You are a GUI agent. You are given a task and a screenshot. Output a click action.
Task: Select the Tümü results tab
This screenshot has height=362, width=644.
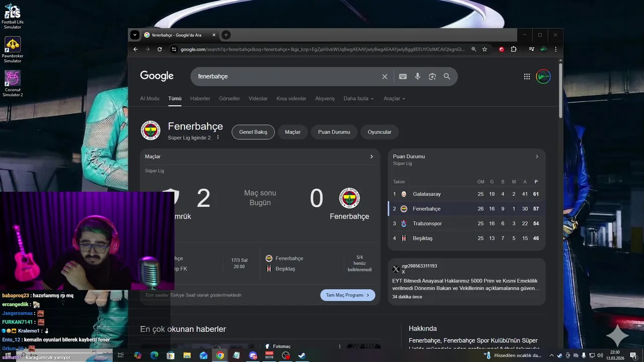(175, 99)
